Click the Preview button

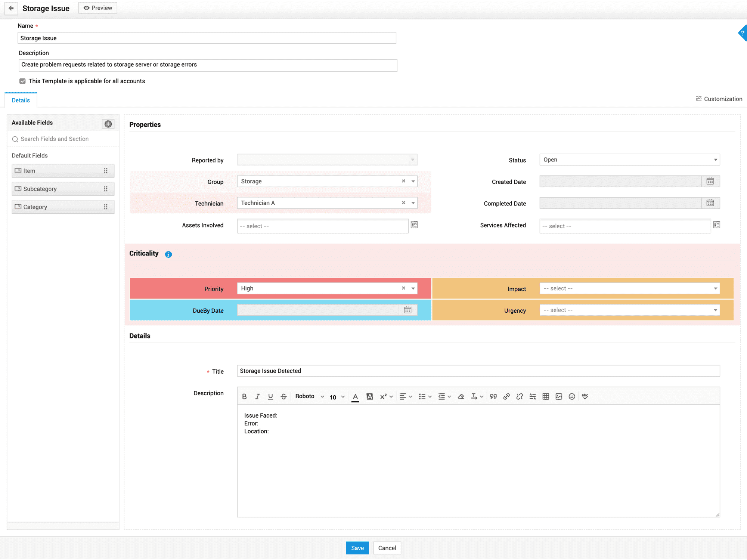tap(98, 8)
